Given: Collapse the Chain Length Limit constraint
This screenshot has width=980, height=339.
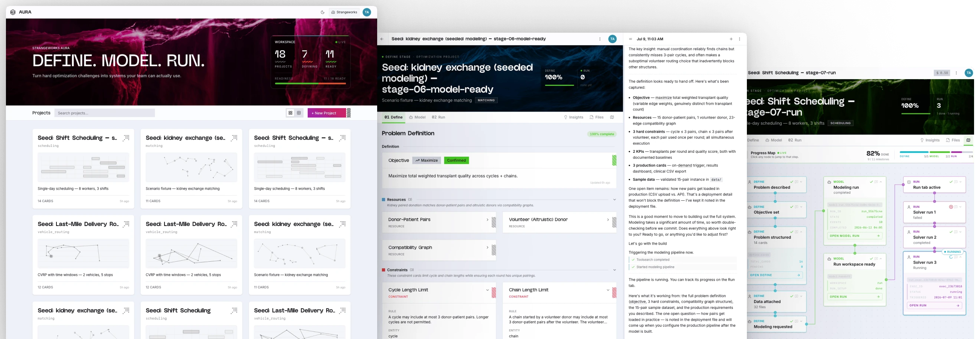Looking at the screenshot, I should tap(608, 290).
